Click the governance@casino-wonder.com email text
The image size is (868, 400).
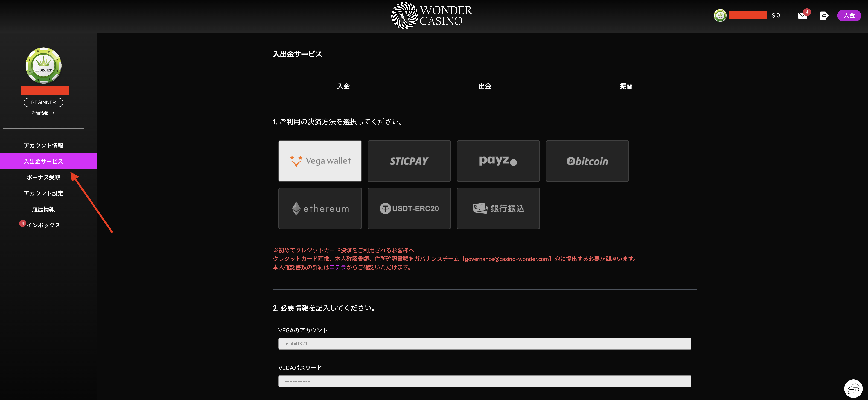pos(507,259)
